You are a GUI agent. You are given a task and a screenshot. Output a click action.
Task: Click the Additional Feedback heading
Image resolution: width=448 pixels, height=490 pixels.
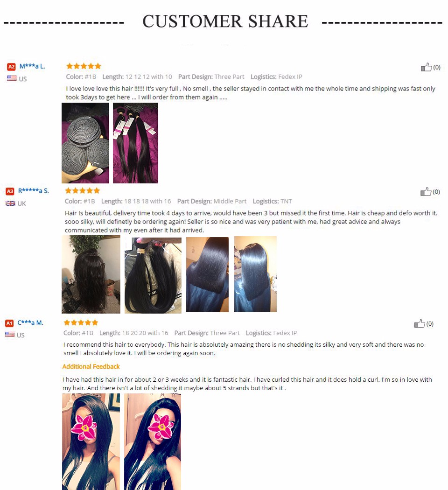pyautogui.click(x=91, y=366)
